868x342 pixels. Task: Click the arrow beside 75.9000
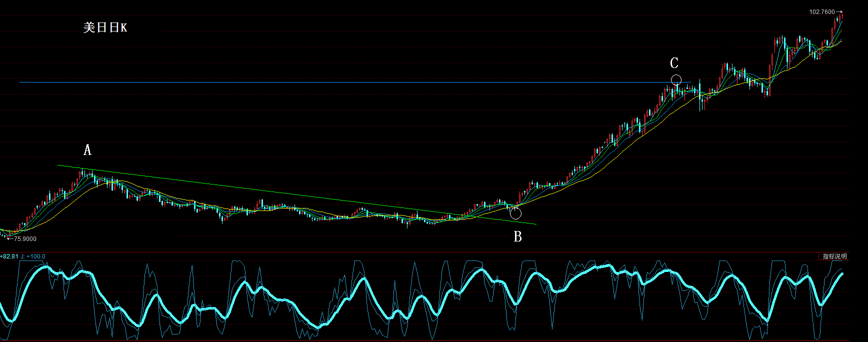coord(9,238)
